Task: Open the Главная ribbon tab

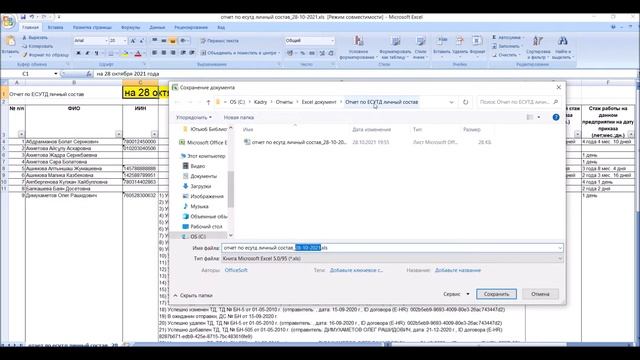Action: 30,27
